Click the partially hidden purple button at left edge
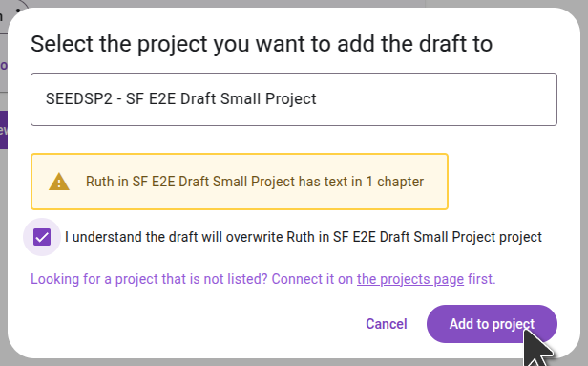Viewport: 588px width, 366px height. point(4,130)
